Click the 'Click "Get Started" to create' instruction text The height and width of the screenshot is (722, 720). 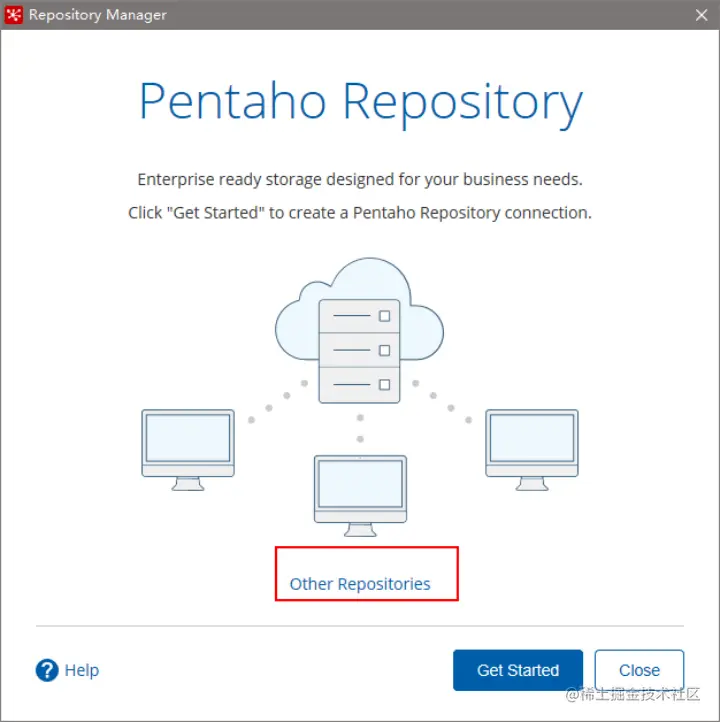point(360,213)
